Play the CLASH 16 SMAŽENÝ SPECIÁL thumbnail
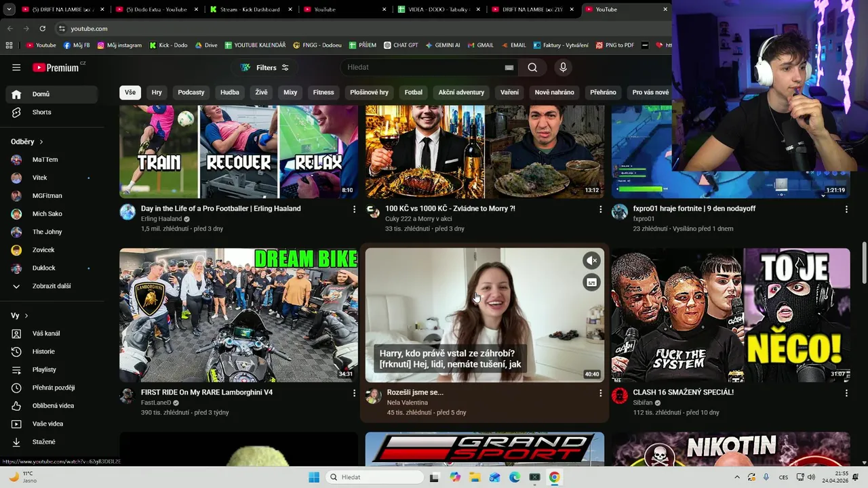 [x=730, y=315]
